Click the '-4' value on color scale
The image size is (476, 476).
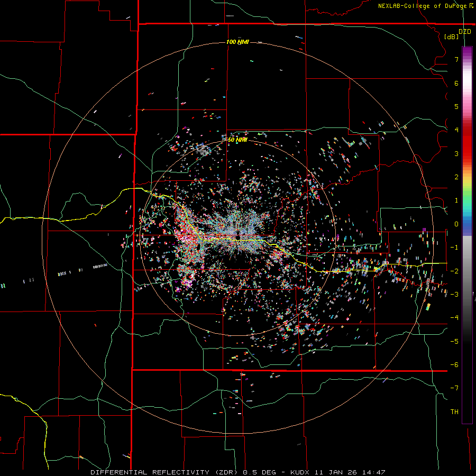tap(454, 318)
